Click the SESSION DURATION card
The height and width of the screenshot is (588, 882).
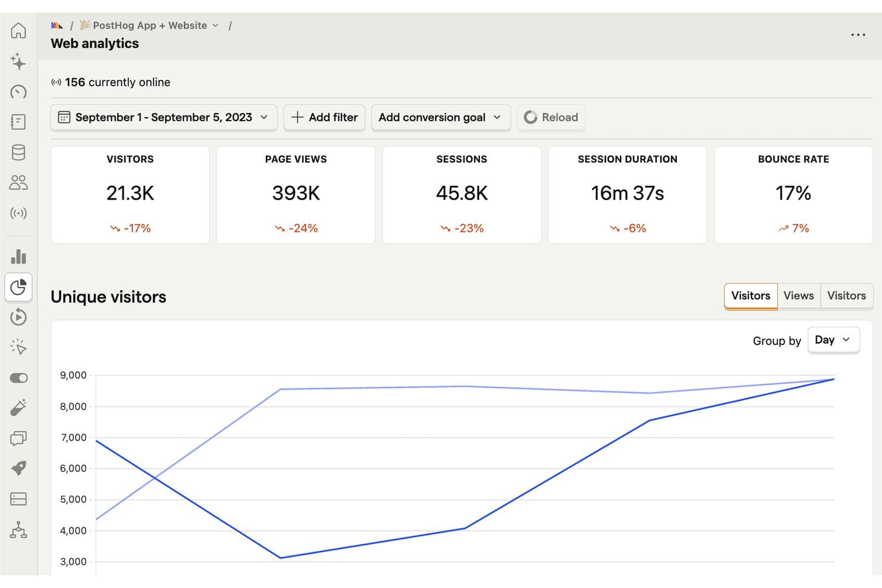tap(628, 195)
